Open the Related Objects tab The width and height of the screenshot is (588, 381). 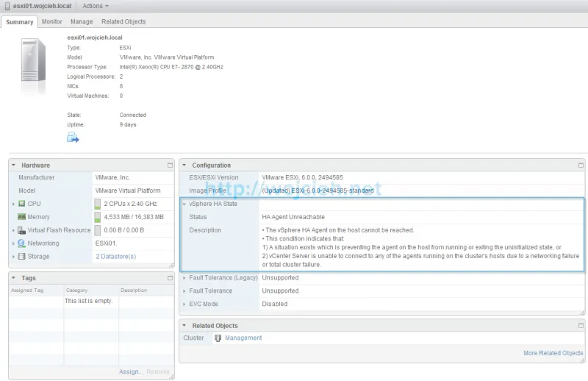coord(123,22)
